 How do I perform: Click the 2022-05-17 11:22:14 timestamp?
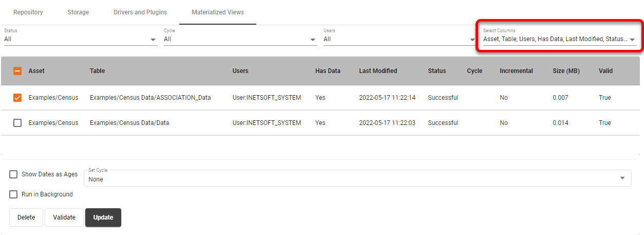(x=387, y=98)
